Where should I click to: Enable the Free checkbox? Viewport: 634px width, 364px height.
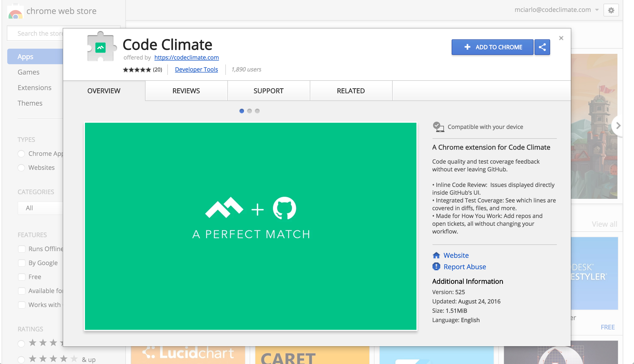[x=22, y=277]
